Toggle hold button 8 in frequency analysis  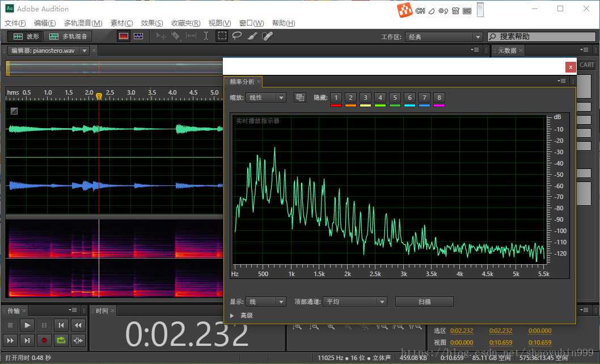439,98
